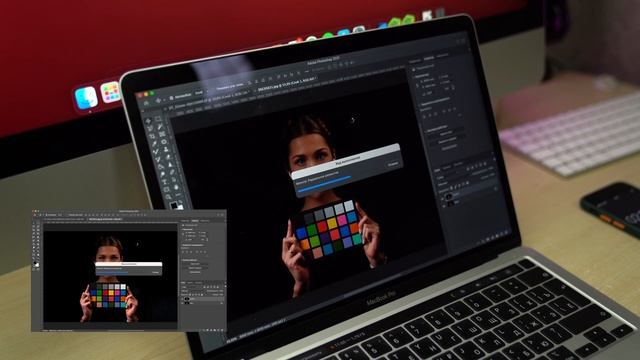The height and width of the screenshot is (360, 640).
Task: Open Opacity dropdown in laptop Layers panel
Action: click(x=492, y=169)
